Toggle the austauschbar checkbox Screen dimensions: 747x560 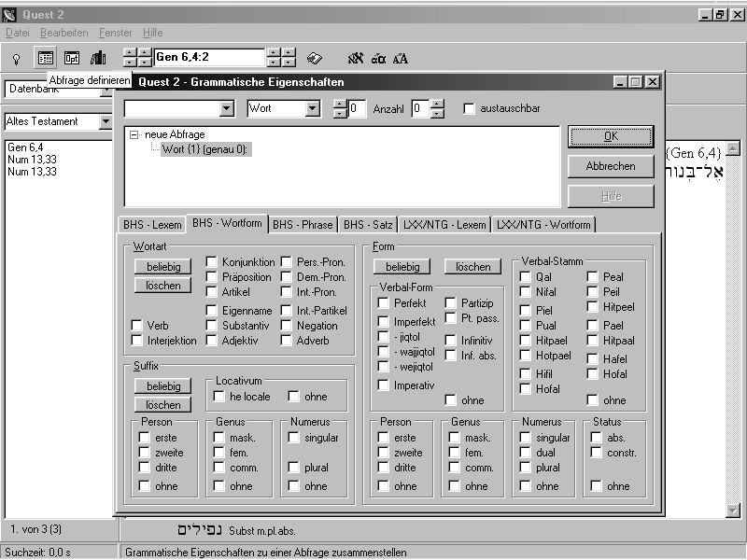pos(470,108)
